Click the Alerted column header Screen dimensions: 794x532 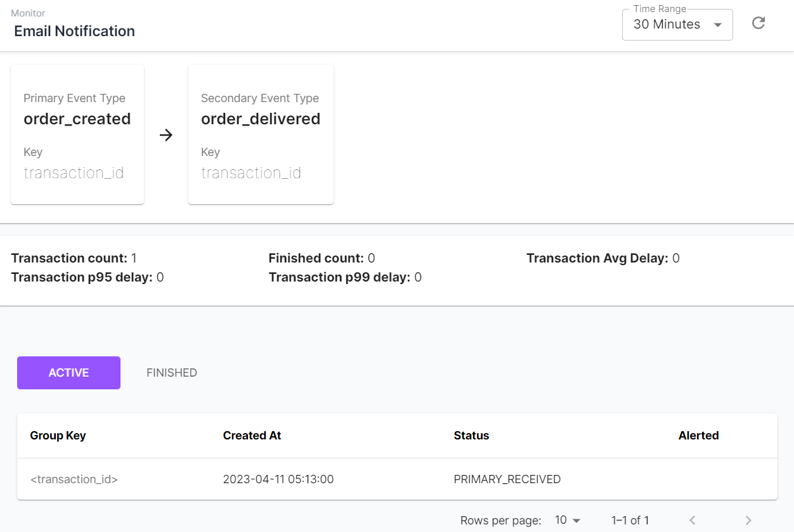(698, 436)
